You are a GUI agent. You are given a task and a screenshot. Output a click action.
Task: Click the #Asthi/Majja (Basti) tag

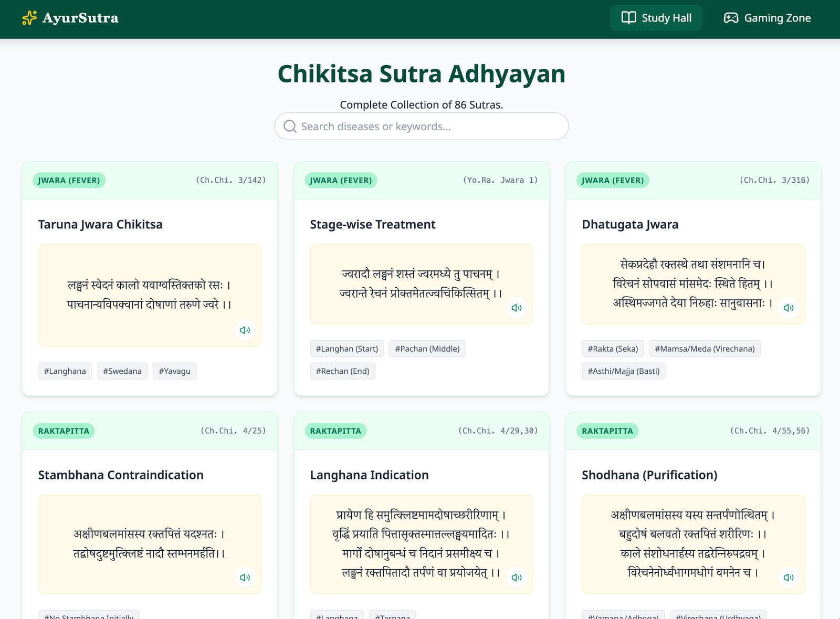[623, 371]
